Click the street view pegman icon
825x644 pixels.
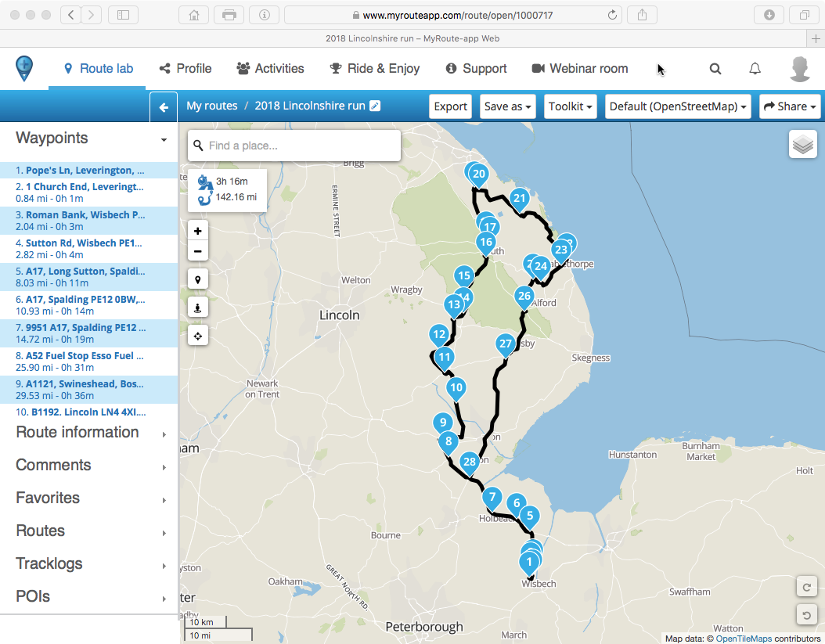pos(197,308)
